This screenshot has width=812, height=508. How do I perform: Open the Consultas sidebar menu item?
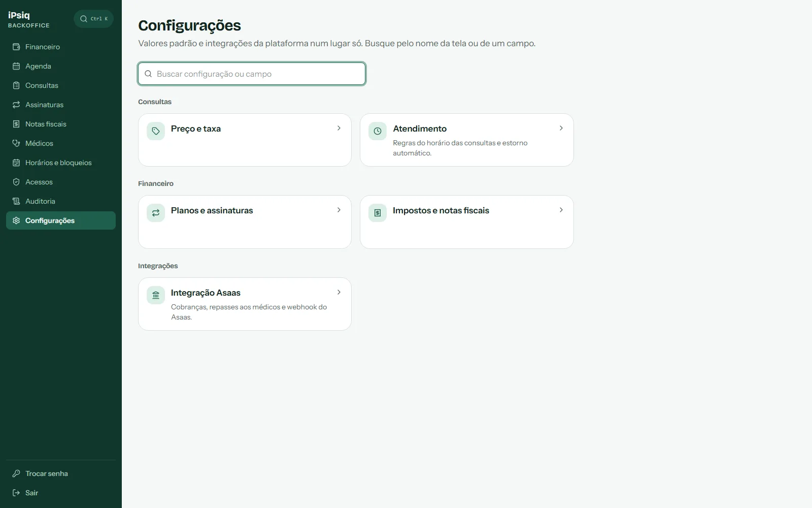click(61, 85)
